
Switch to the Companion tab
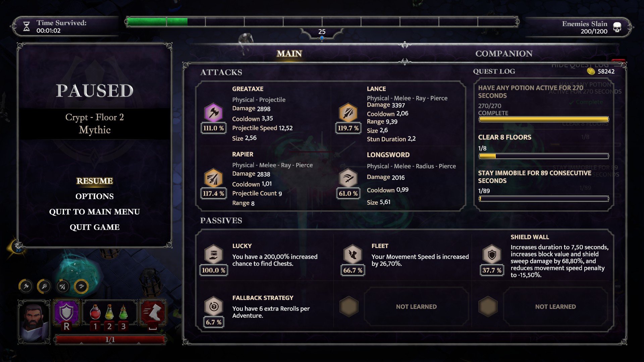pyautogui.click(x=504, y=54)
